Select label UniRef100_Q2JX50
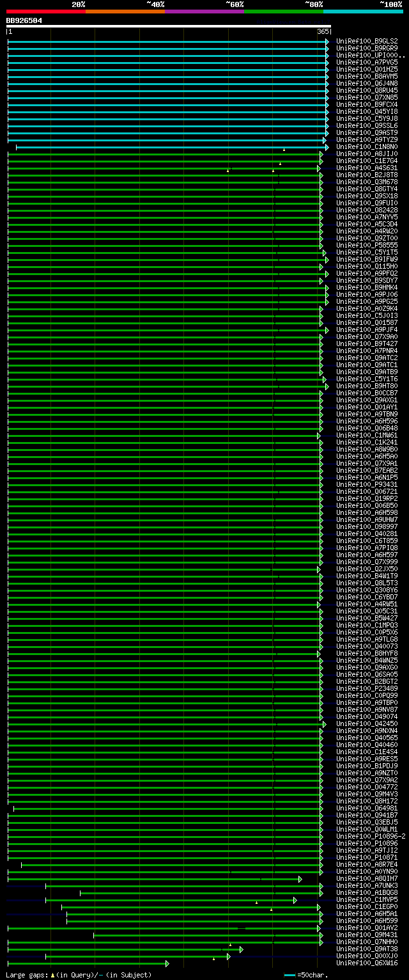409x980 pixels. point(367,569)
